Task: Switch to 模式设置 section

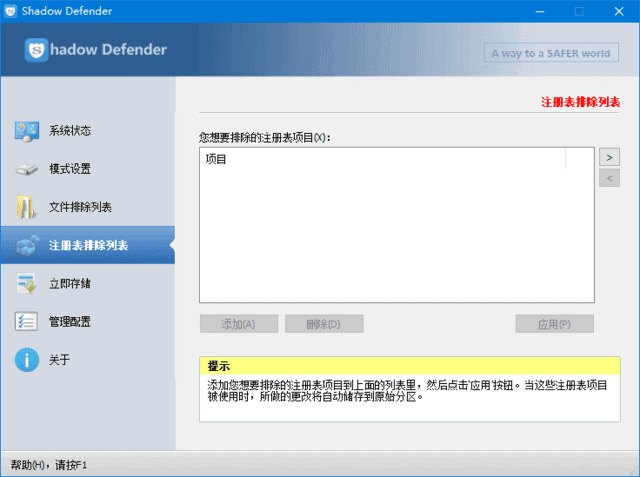Action: tap(70, 169)
